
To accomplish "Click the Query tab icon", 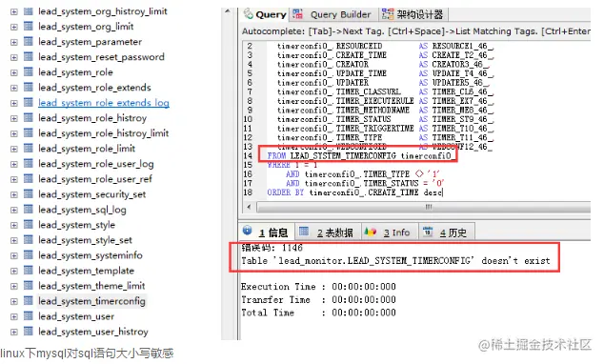I will pyautogui.click(x=249, y=13).
